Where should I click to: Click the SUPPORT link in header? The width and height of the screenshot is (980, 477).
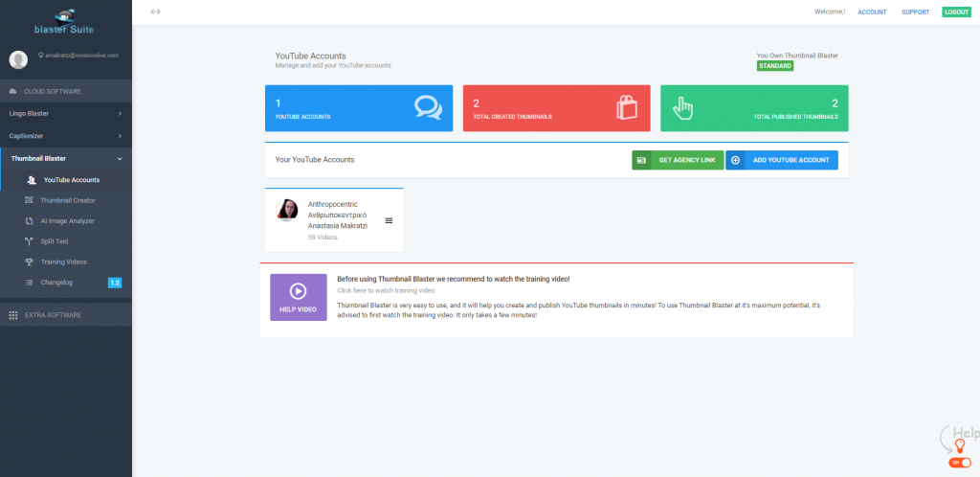pyautogui.click(x=915, y=11)
